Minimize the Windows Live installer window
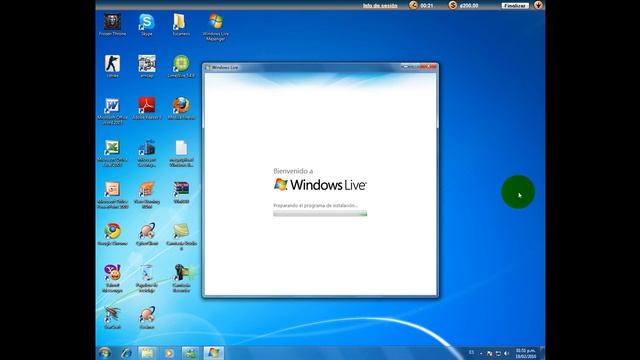 405,67
